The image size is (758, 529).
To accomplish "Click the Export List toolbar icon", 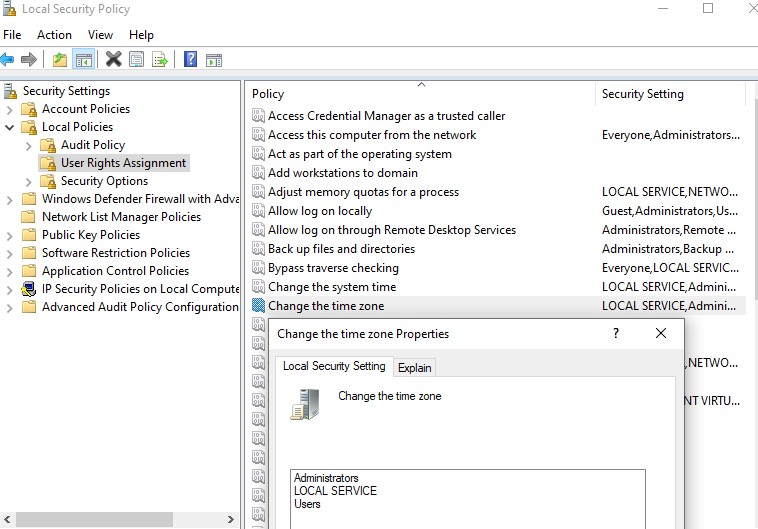I will pos(160,60).
